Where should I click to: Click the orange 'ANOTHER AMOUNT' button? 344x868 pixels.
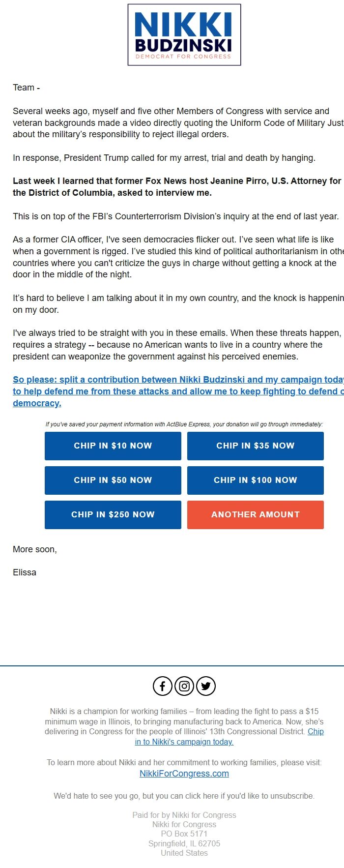click(x=255, y=514)
